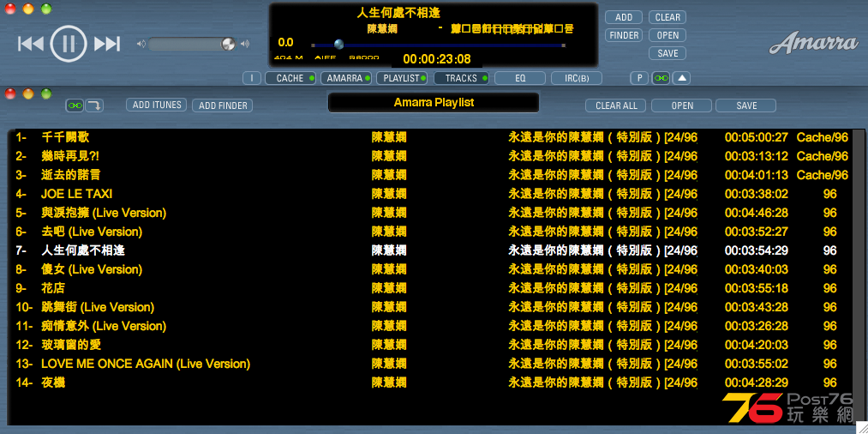Click the ADD FINDER button
The width and height of the screenshot is (868, 434).
(x=223, y=105)
